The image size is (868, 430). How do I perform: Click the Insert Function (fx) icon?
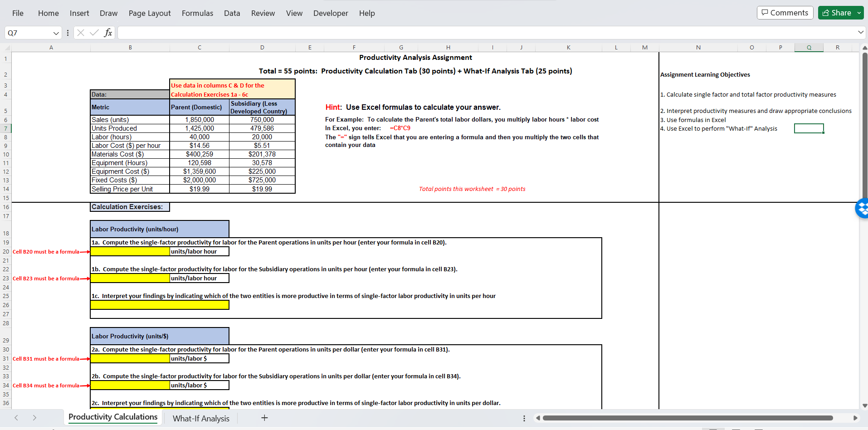pos(108,32)
